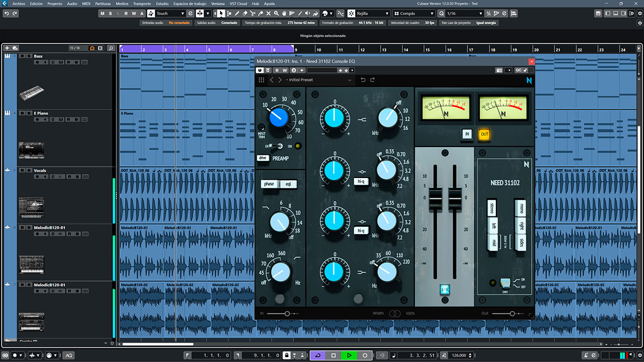Viewport: 644px width, 362px height.
Task: Click the add track plus icon
Action: click(7, 48)
